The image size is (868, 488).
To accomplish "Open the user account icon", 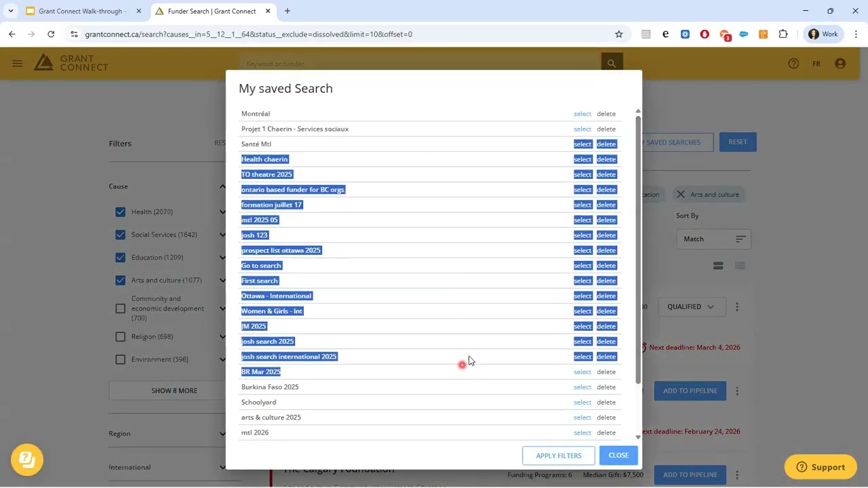I will point(840,64).
